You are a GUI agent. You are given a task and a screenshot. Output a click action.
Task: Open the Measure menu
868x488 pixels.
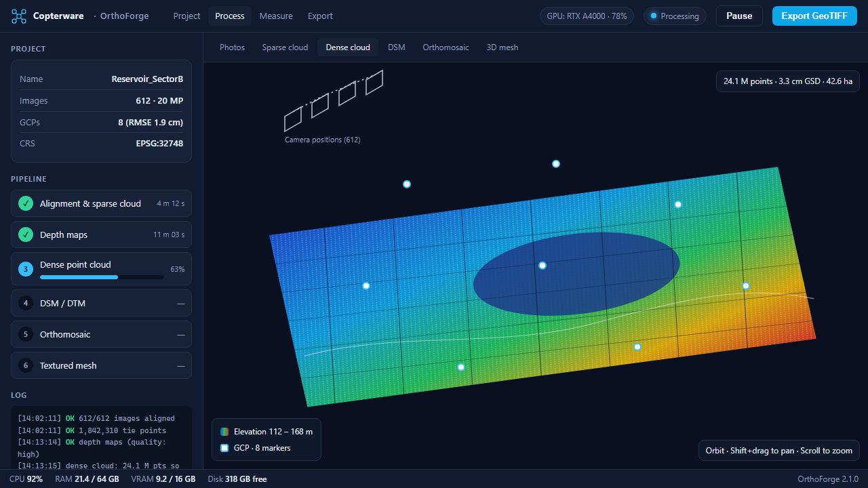click(276, 16)
